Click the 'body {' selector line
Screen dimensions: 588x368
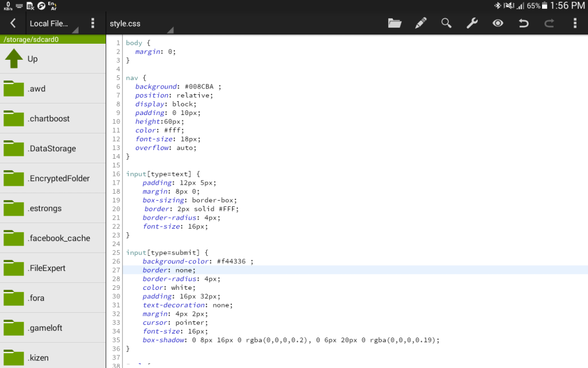138,43
